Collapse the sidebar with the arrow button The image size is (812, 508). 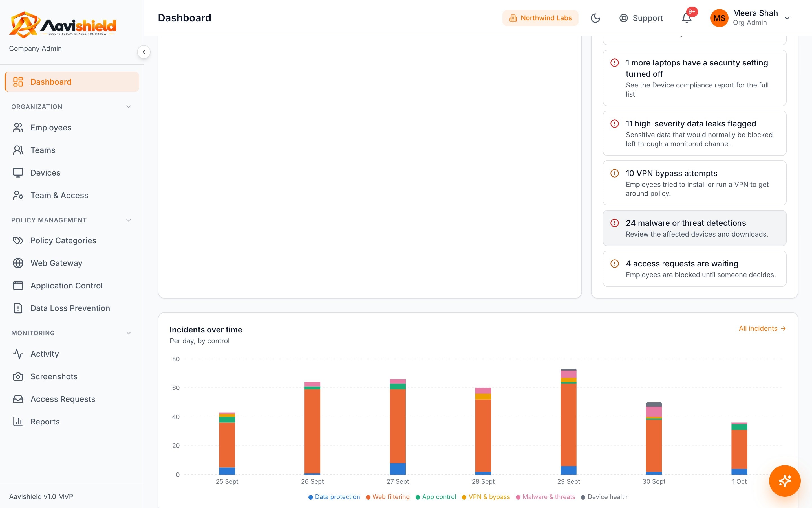click(x=144, y=52)
